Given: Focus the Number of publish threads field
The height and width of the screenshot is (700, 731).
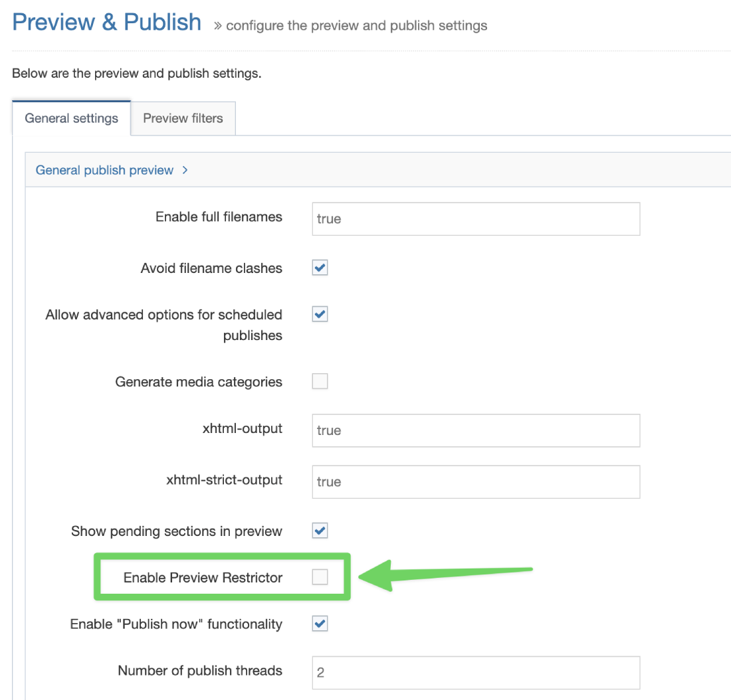Looking at the screenshot, I should [475, 673].
